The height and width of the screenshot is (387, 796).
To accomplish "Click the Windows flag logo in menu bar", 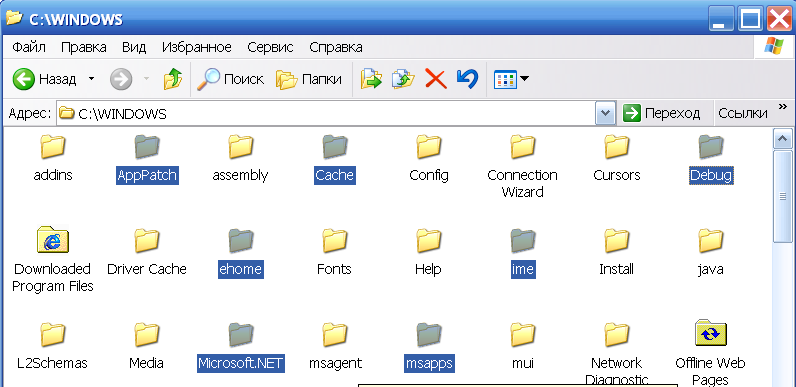I will coord(774,47).
